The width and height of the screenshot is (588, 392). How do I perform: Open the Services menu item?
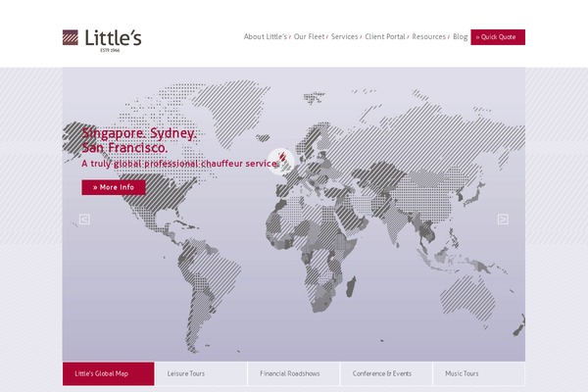click(x=344, y=37)
